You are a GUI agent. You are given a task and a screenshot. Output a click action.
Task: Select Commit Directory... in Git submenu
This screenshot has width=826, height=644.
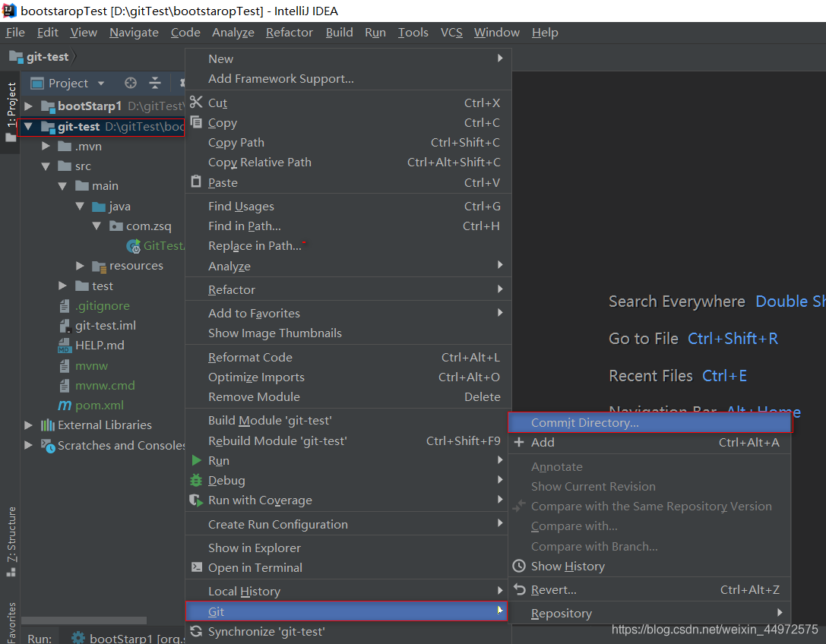tap(650, 422)
